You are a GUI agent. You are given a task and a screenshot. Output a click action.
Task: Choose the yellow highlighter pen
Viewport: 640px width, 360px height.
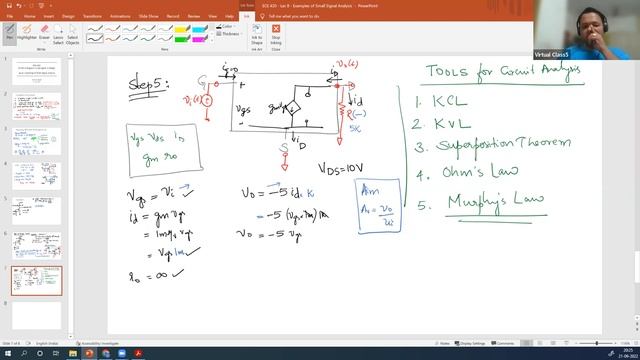click(182, 29)
